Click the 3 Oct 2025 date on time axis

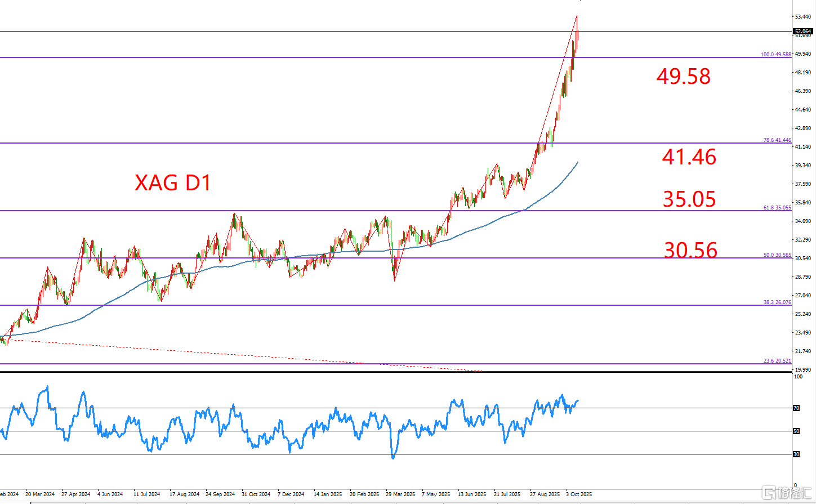[x=579, y=494]
